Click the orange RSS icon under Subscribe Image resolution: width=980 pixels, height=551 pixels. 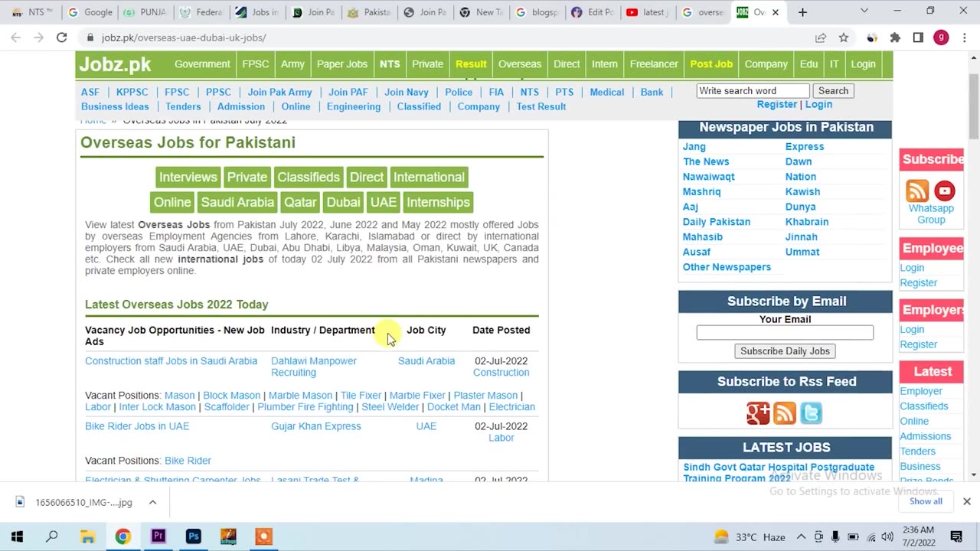917,190
